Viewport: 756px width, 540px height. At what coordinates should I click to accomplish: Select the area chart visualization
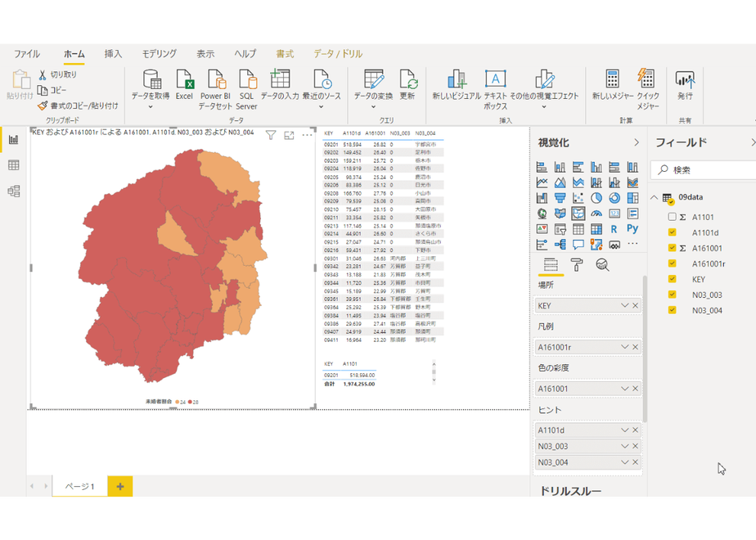(x=560, y=182)
